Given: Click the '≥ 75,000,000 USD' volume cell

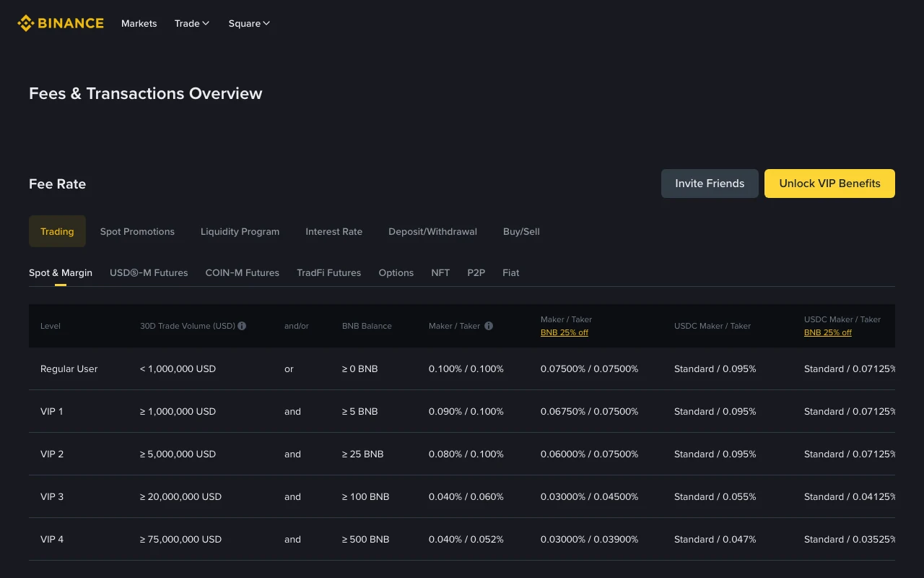Looking at the screenshot, I should click(180, 539).
